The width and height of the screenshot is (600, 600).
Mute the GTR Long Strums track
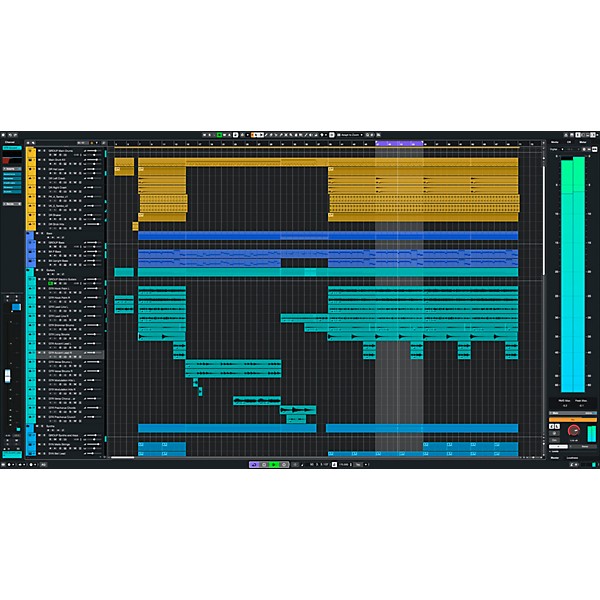39,334
